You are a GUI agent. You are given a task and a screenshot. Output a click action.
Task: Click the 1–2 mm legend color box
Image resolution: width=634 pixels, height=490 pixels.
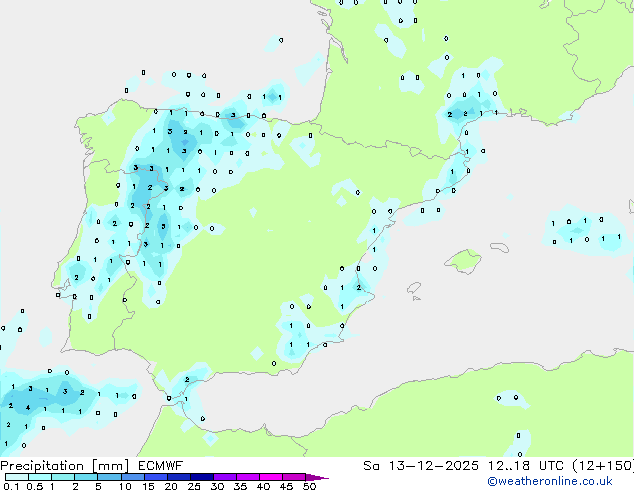pos(63,477)
